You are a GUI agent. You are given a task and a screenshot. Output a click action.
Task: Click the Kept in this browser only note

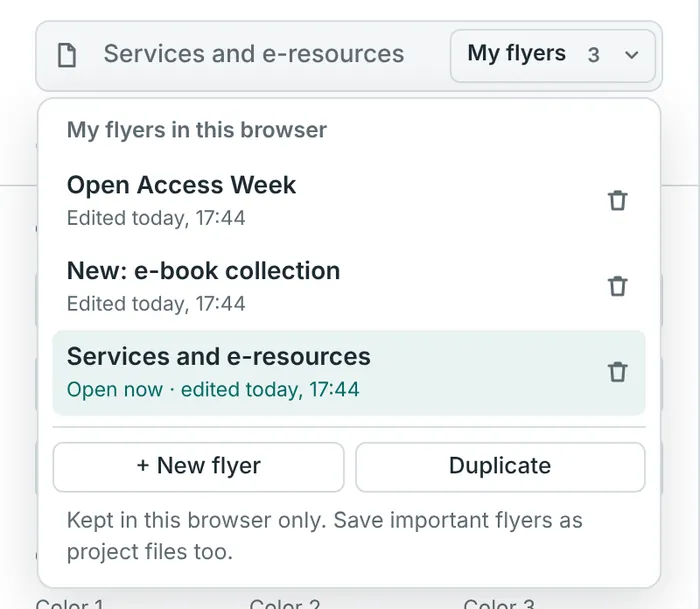coord(325,536)
